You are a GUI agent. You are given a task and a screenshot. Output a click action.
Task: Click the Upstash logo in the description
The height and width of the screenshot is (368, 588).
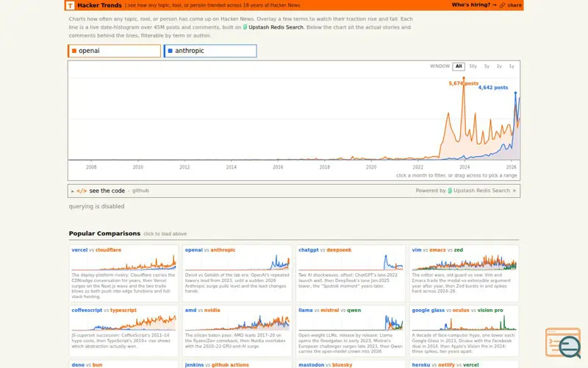coord(245,27)
